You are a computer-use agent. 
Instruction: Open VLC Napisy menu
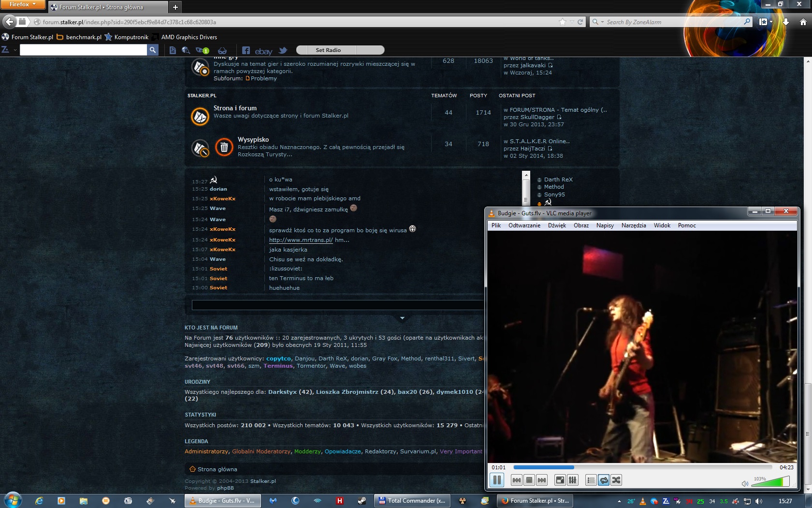tap(605, 225)
